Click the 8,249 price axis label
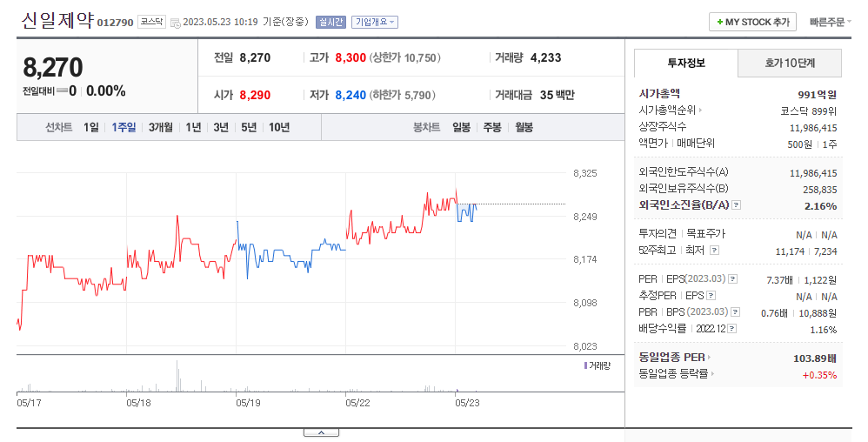Screen dimensions: 868x442 point(585,217)
